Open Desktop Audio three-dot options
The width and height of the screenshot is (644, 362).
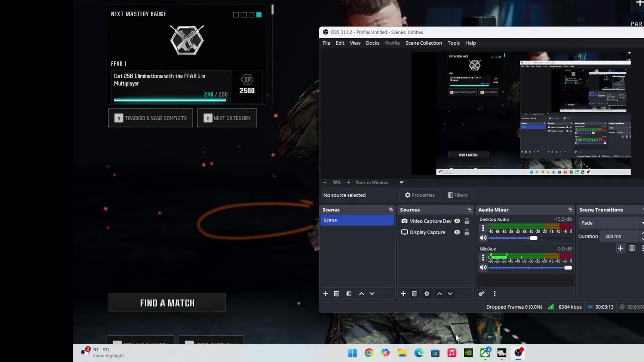point(483,229)
